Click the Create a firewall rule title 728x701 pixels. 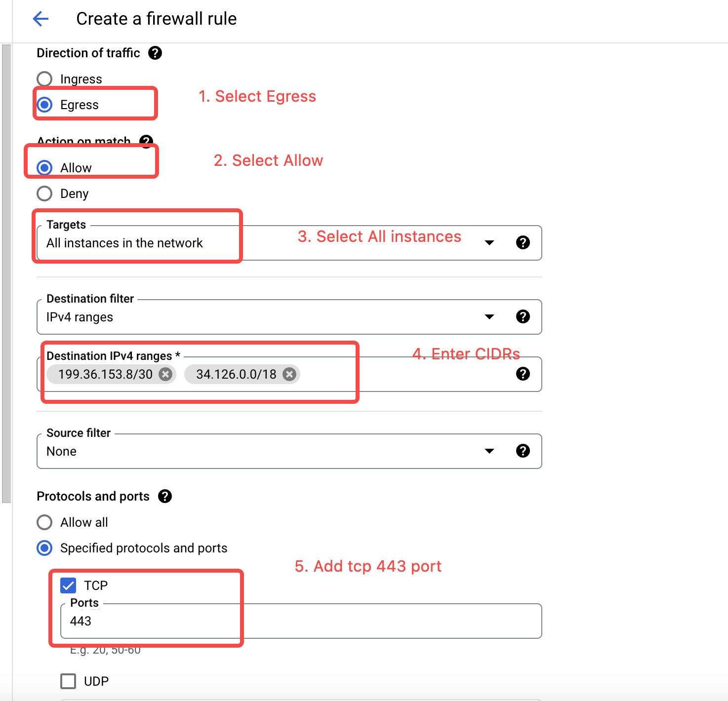[x=157, y=19]
